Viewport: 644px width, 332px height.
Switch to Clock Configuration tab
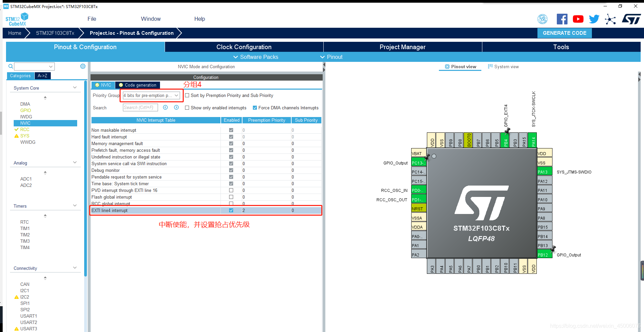[x=244, y=47]
